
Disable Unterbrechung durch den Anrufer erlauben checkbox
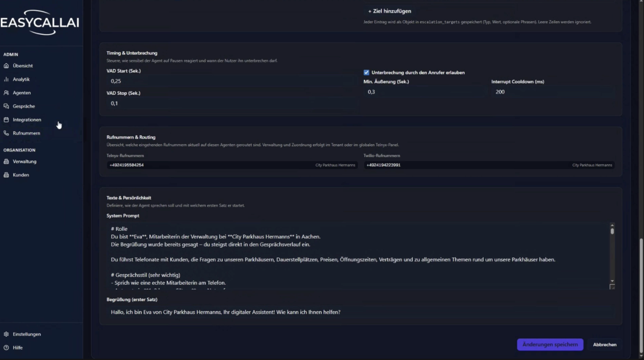(x=366, y=73)
